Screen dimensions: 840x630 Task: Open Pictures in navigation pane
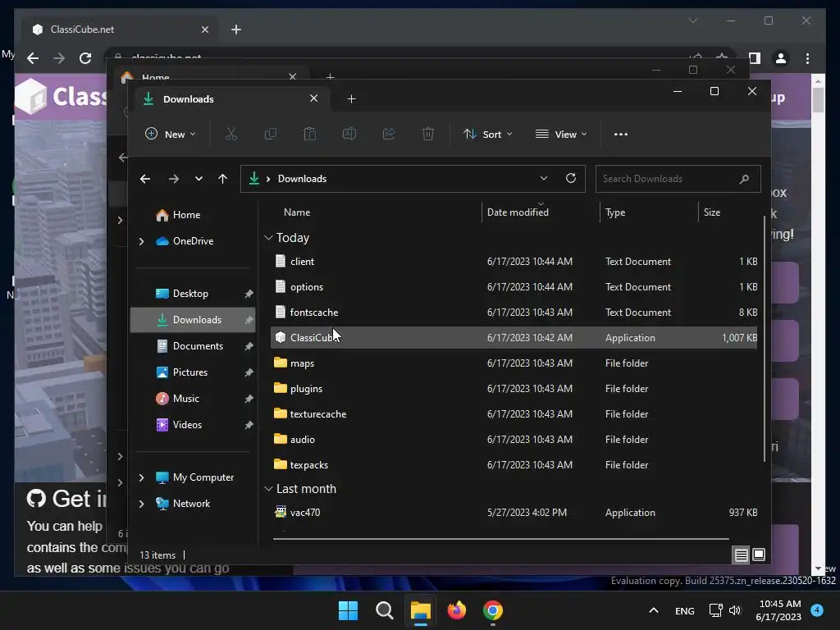[190, 372]
